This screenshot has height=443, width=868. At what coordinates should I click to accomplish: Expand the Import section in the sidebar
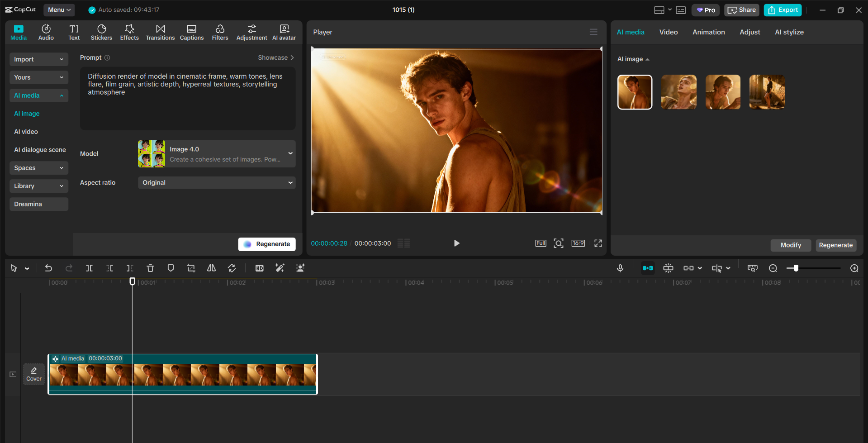pyautogui.click(x=38, y=59)
